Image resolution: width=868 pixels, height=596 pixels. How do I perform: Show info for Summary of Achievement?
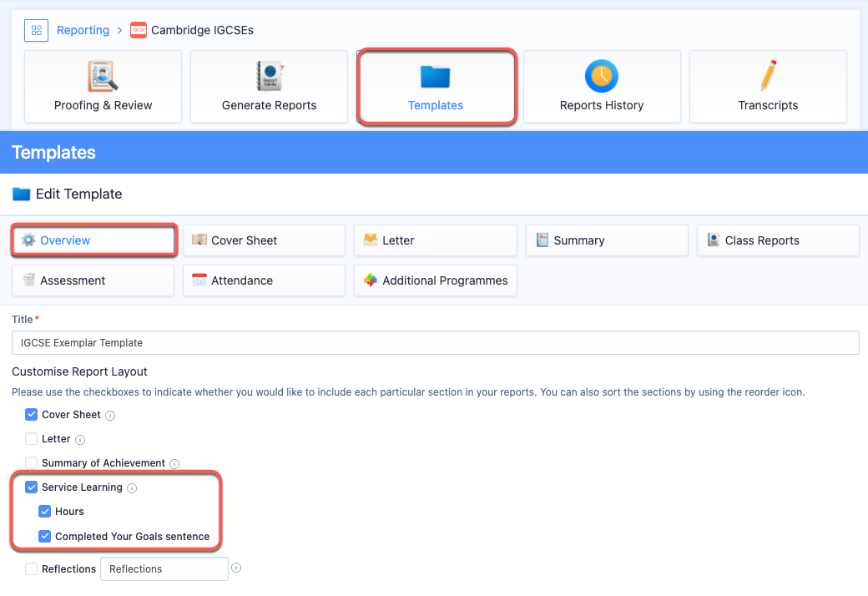(174, 463)
